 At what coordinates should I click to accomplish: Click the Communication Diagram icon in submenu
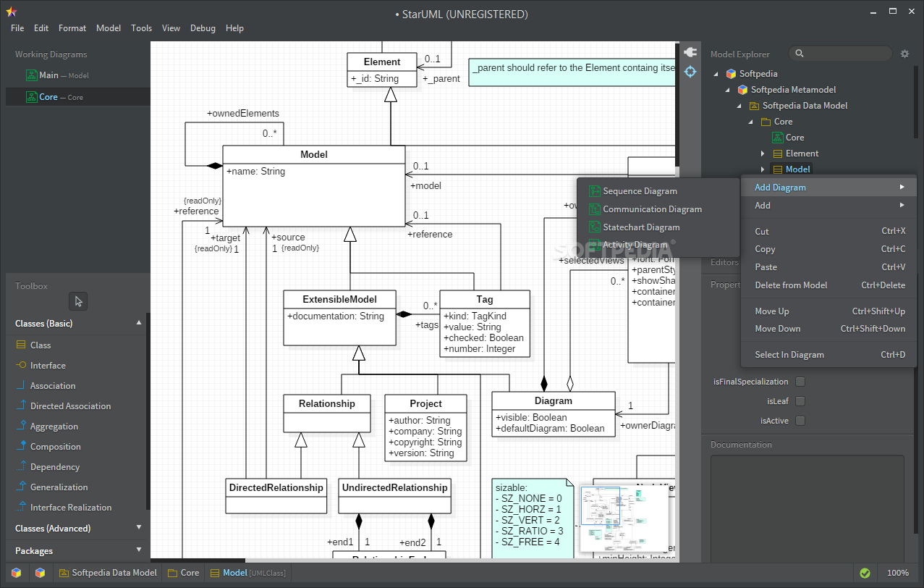click(x=594, y=209)
